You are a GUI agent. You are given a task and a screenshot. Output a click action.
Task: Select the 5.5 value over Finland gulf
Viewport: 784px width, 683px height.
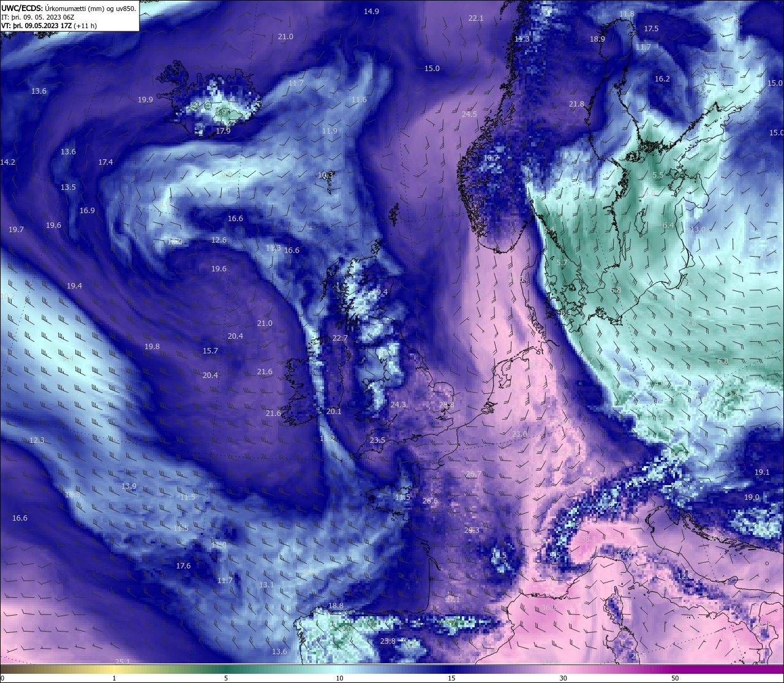click(x=658, y=175)
